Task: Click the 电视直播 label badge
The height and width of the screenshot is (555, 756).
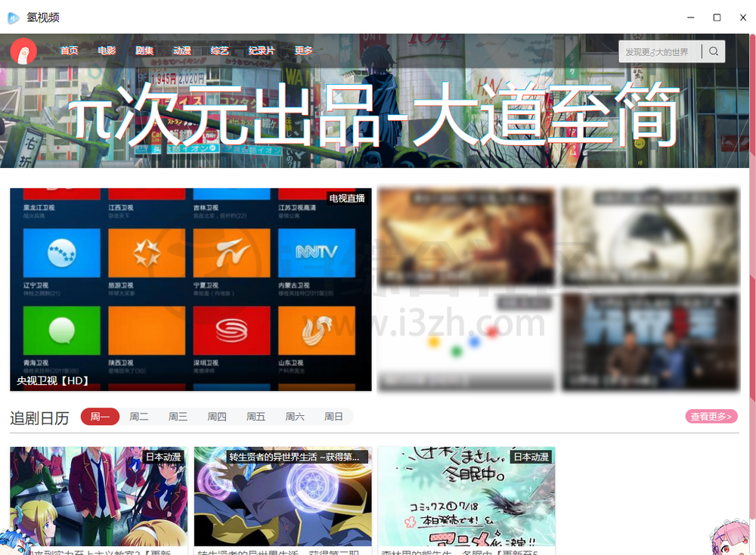Action: click(x=347, y=198)
